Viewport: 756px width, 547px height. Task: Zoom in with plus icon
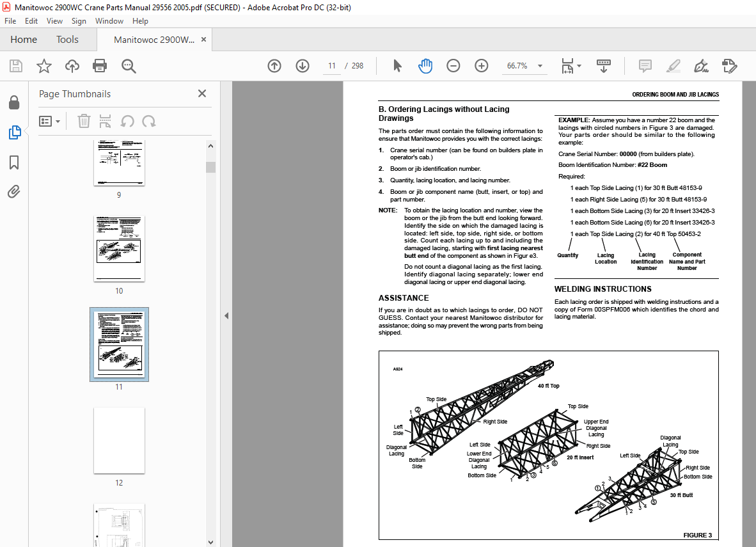point(481,66)
